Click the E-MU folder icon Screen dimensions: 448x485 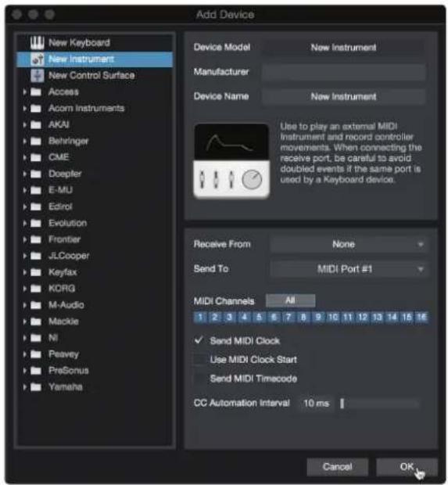click(36, 190)
